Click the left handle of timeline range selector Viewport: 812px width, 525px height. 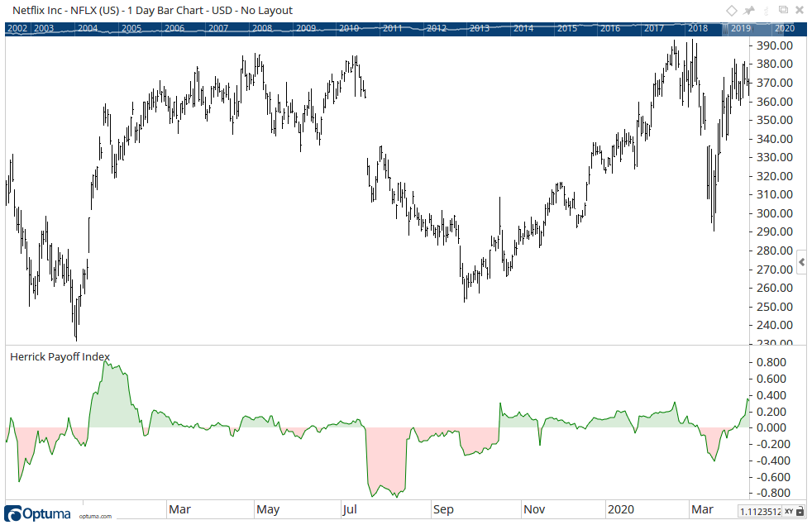[724, 29]
